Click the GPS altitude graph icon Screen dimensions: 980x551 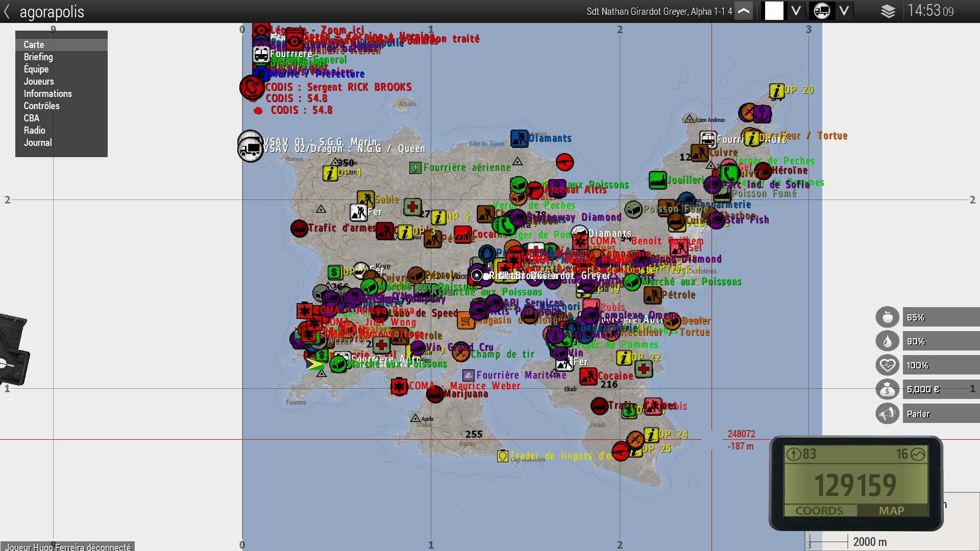(x=918, y=454)
